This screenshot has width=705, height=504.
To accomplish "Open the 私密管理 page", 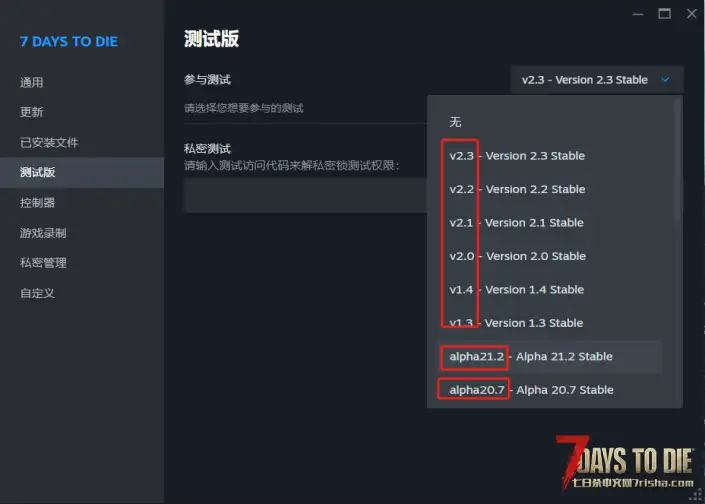I will [43, 263].
